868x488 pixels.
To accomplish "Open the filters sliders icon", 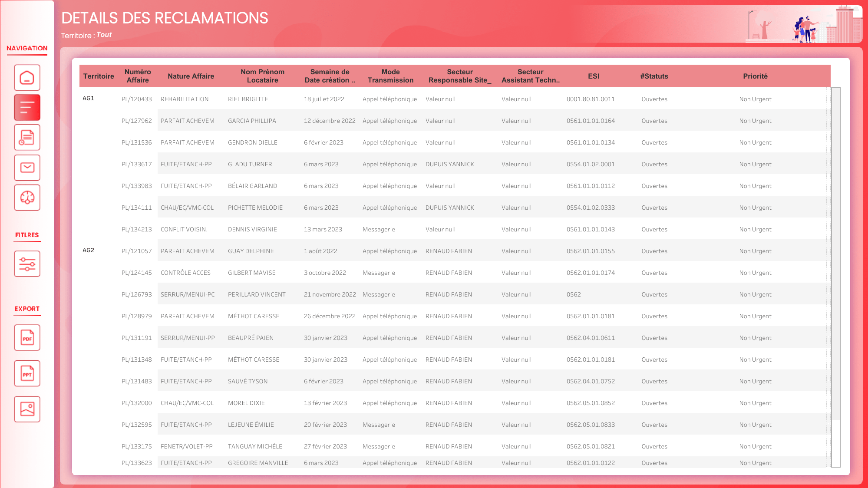I will [x=27, y=264].
